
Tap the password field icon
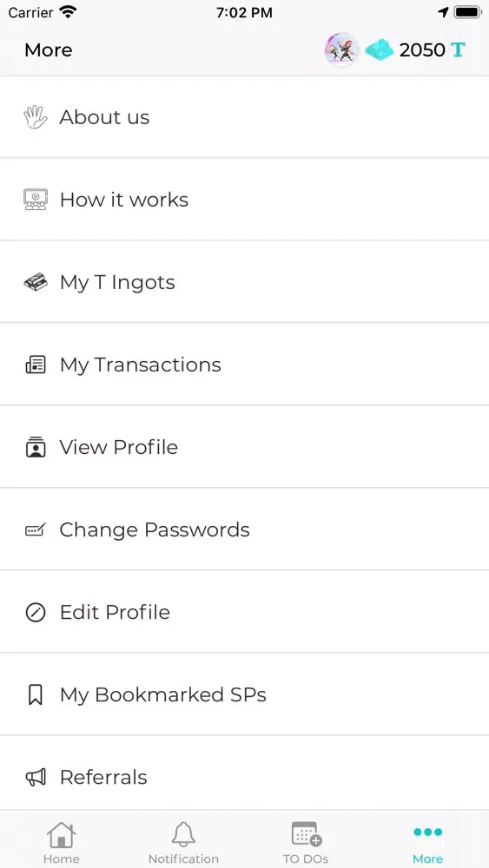point(36,529)
